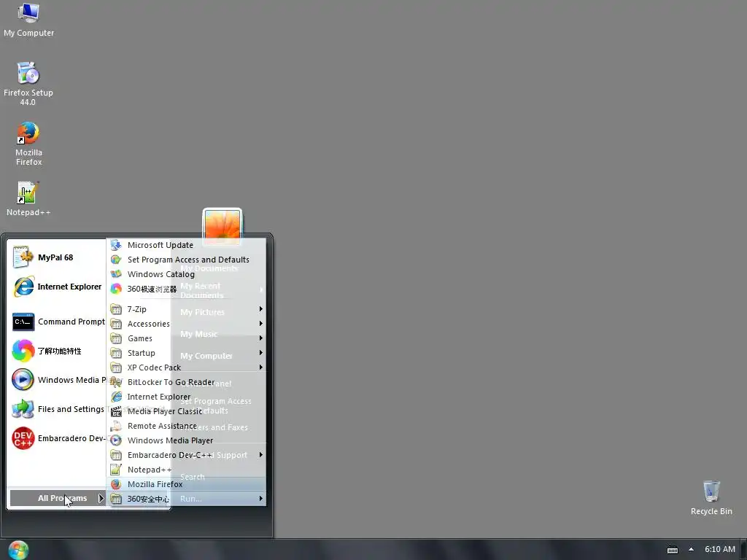Expand the XP Codec Pack submenu arrow

click(x=260, y=367)
